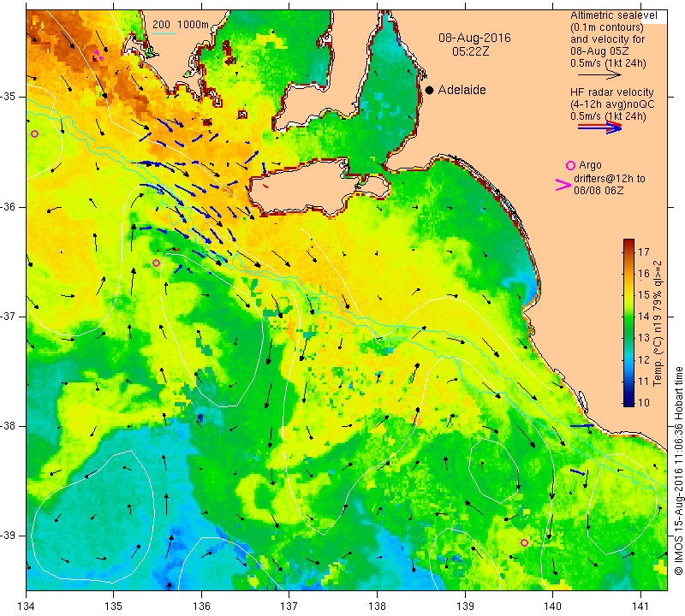
Task: Click the magenta drifter marker in the upper-left ocean
Action: (98, 56)
